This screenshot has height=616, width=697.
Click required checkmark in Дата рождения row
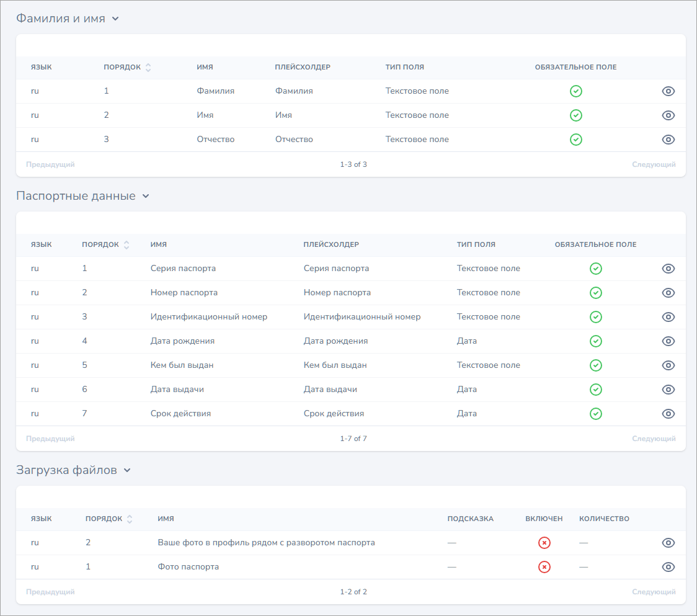coord(596,341)
